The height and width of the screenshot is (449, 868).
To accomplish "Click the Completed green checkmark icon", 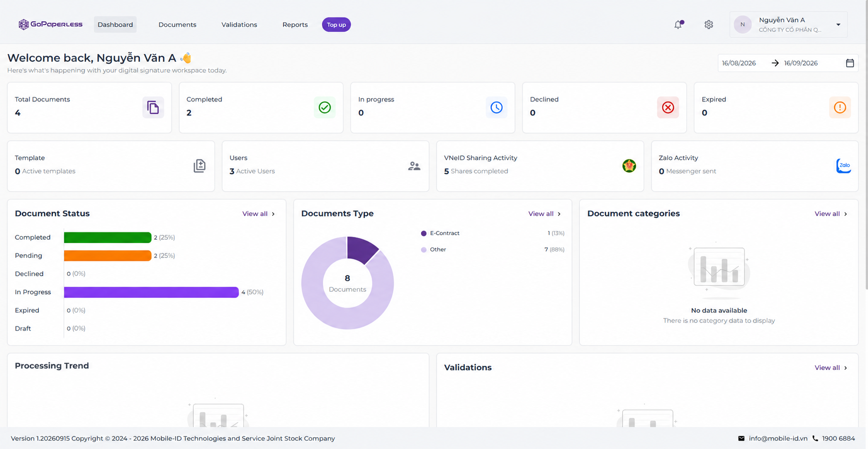I will point(325,108).
